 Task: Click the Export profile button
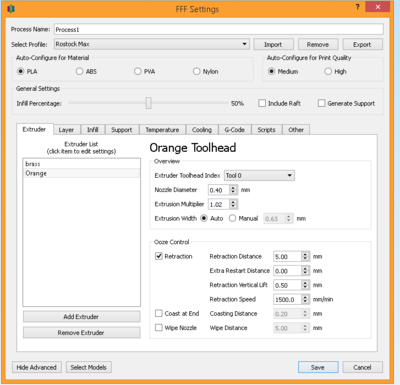click(362, 44)
